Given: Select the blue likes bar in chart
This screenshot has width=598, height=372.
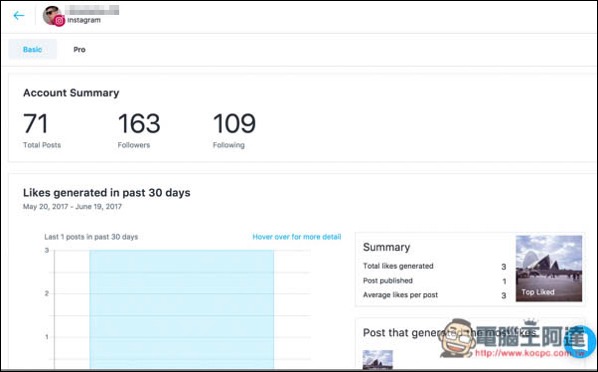Looking at the screenshot, I should click(x=182, y=309).
